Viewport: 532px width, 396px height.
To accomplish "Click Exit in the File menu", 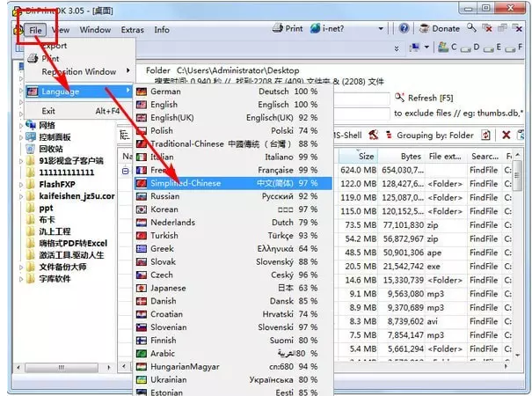I will pyautogui.click(x=48, y=111).
